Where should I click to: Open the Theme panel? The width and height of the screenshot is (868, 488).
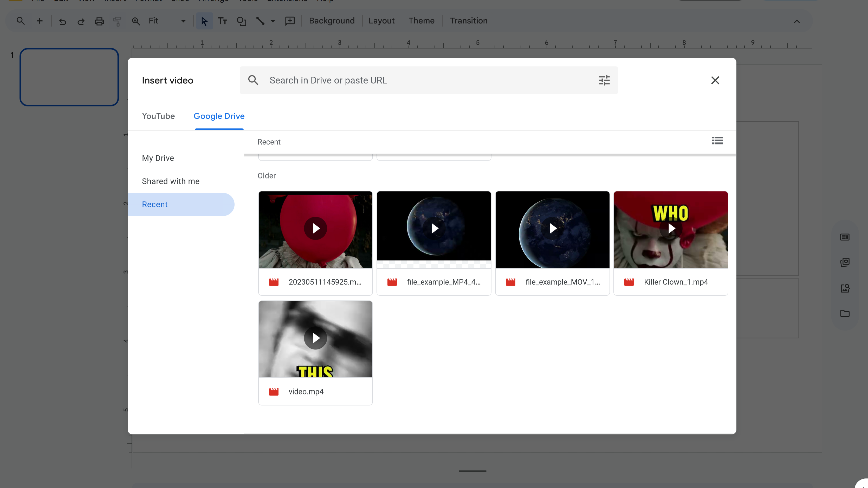pyautogui.click(x=421, y=21)
